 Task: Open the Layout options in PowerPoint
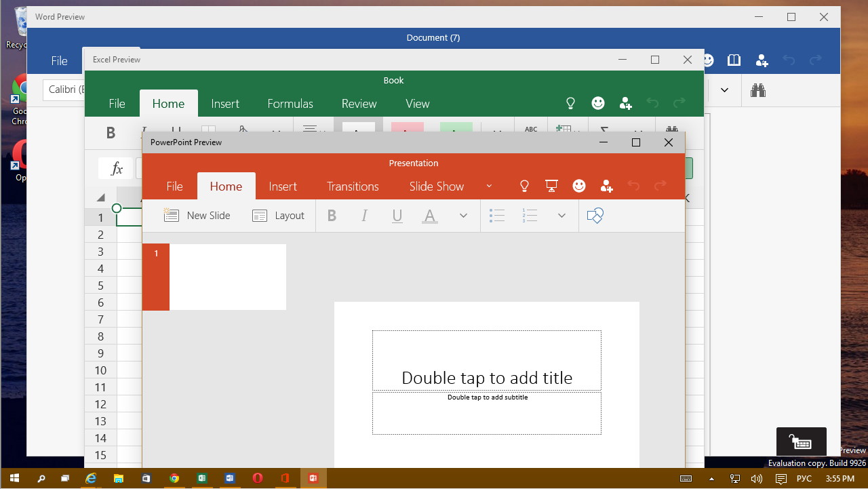point(279,216)
